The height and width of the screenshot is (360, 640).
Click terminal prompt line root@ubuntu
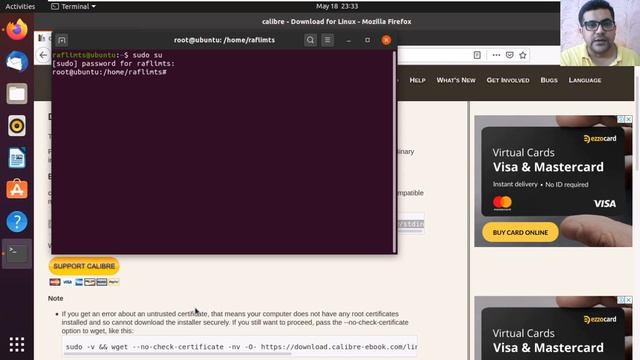pyautogui.click(x=109, y=72)
